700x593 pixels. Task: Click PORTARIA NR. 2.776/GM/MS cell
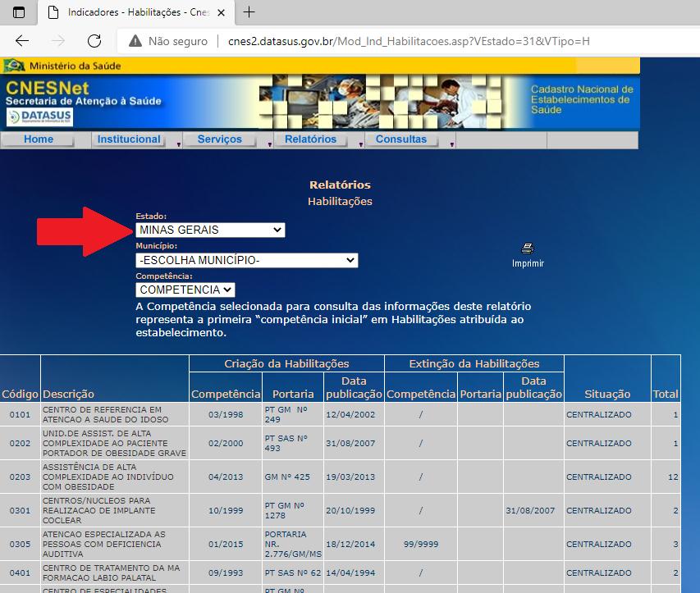[x=293, y=545]
